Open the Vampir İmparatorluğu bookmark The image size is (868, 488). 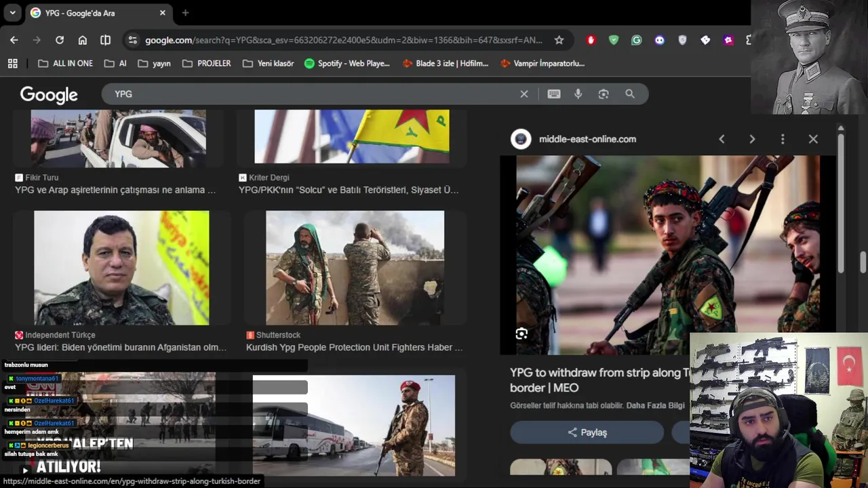tap(542, 63)
